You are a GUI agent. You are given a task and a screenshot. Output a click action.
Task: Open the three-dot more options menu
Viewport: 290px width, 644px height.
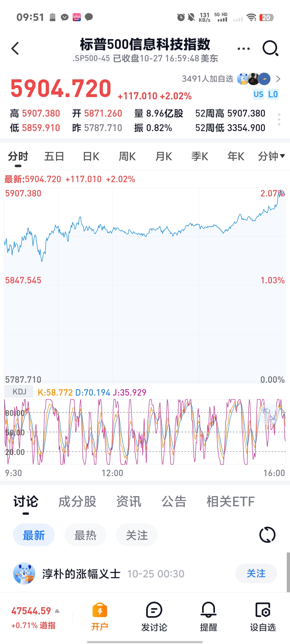coord(244,49)
